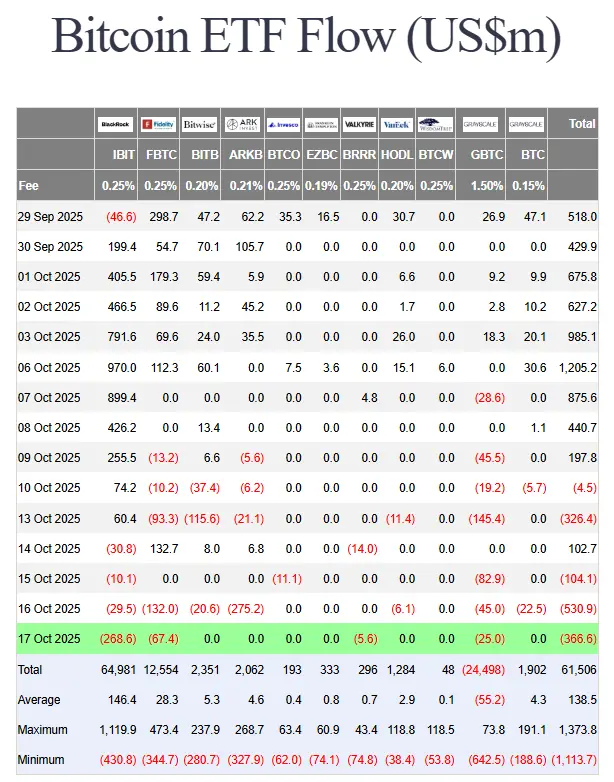Screen dimensions: 614x782
Task: Select the 17 Oct 2025 highlighted row date
Action: click(x=49, y=639)
